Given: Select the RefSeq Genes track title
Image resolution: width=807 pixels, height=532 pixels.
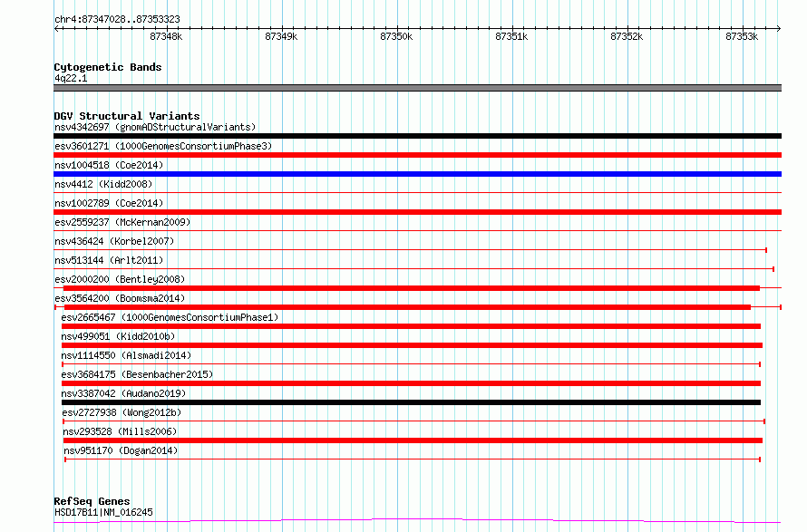Looking at the screenshot, I should coord(92,501).
